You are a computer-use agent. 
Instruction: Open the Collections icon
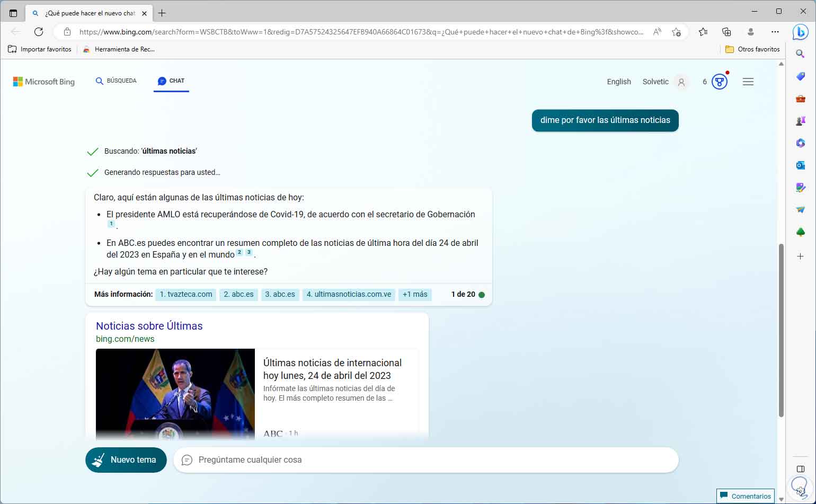coord(726,32)
